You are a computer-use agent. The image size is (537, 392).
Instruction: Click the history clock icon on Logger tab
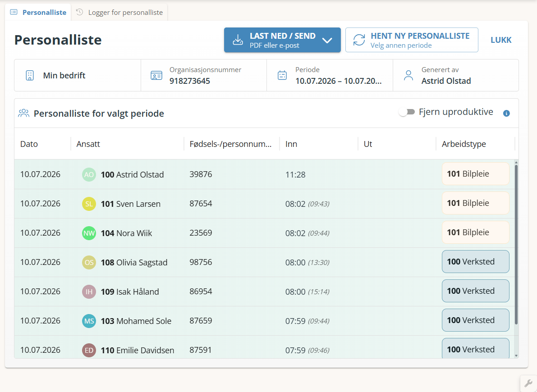click(x=79, y=12)
